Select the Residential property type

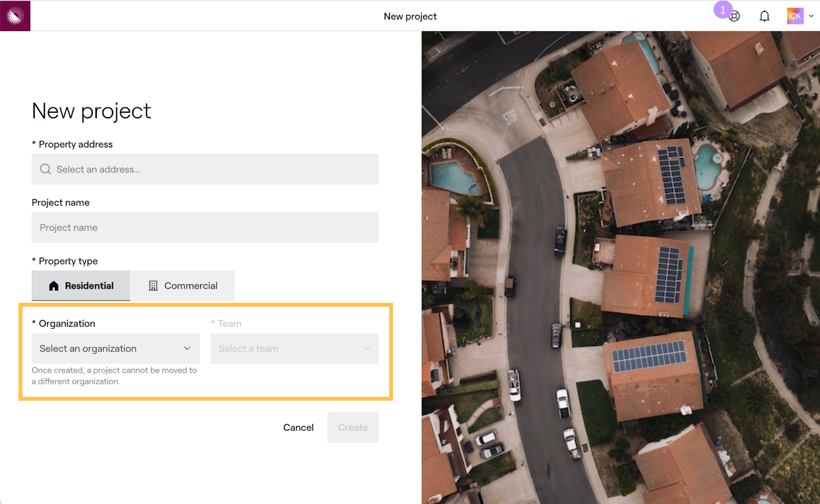(x=81, y=286)
